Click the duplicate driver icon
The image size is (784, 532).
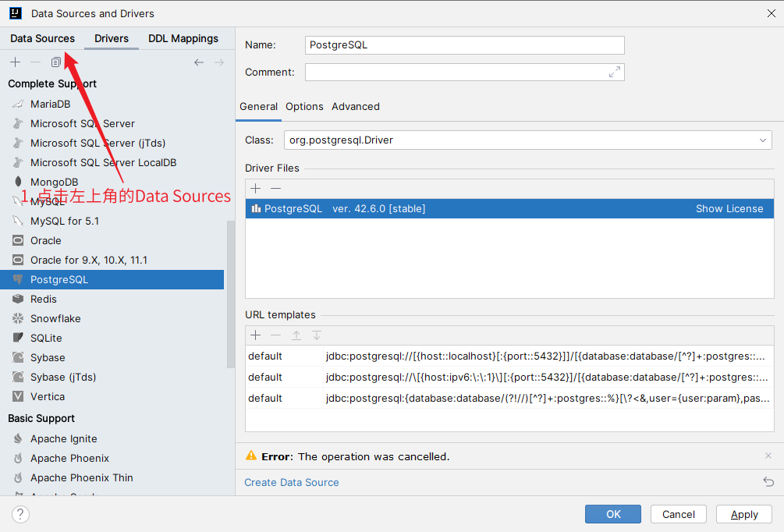56,62
